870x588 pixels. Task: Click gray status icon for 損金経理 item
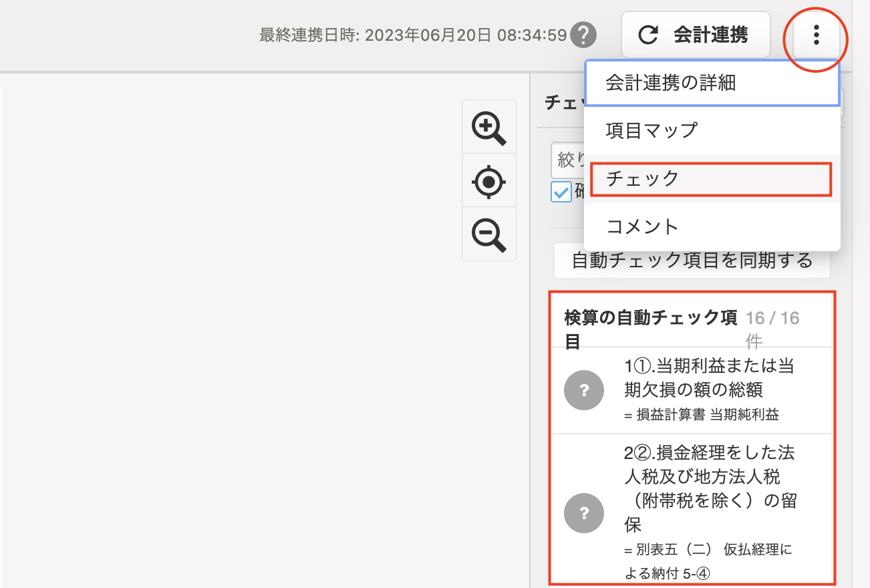[584, 513]
